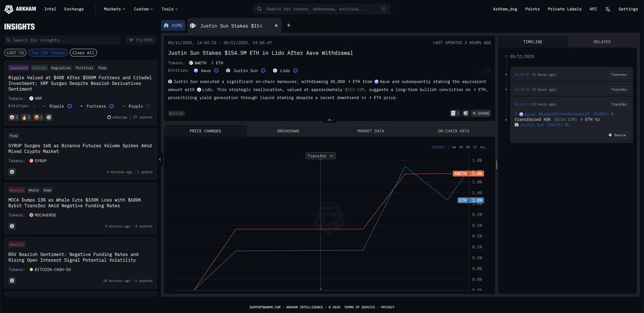The image size is (644, 313).
Task: Copy the Aave WrappedTokenGatewayV3 address
Action: 612,114
